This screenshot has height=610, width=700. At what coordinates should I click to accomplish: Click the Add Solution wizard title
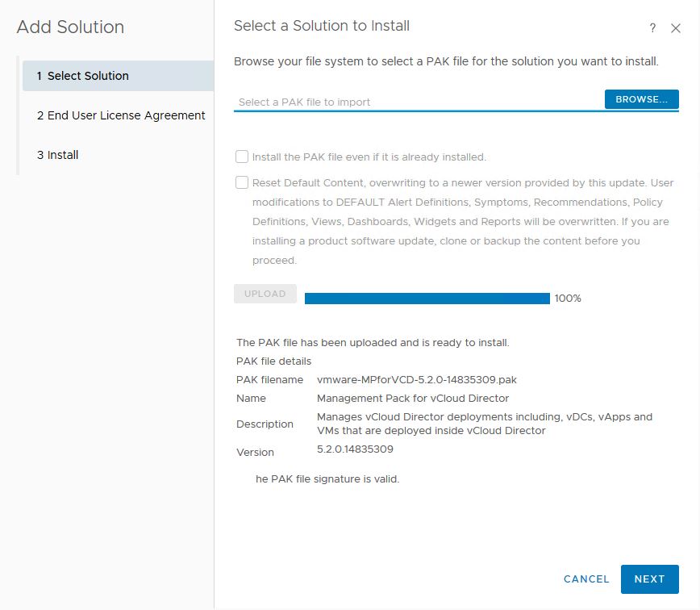point(70,27)
